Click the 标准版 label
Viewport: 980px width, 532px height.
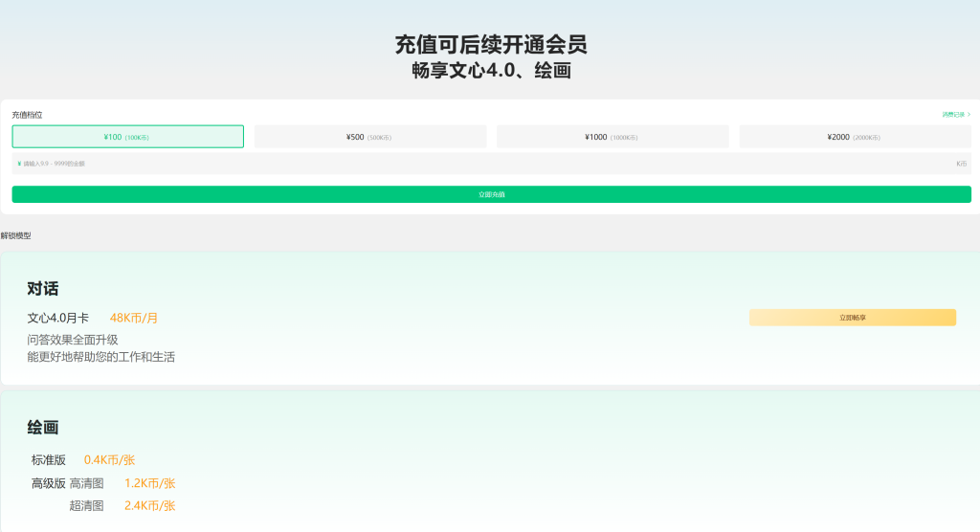(x=48, y=460)
